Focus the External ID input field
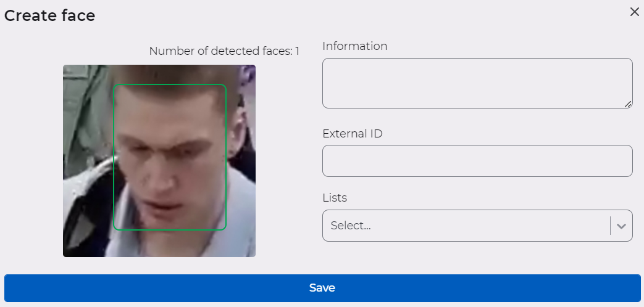 click(x=477, y=161)
